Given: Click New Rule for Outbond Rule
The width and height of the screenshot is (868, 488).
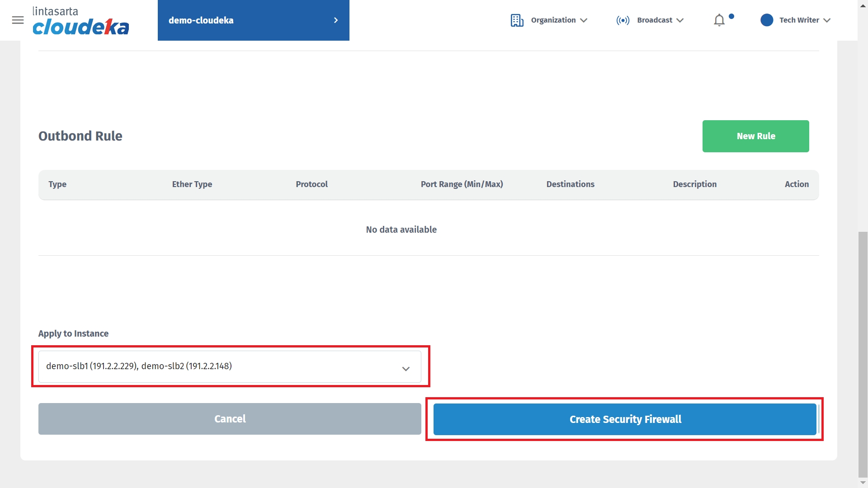Looking at the screenshot, I should pos(755,136).
